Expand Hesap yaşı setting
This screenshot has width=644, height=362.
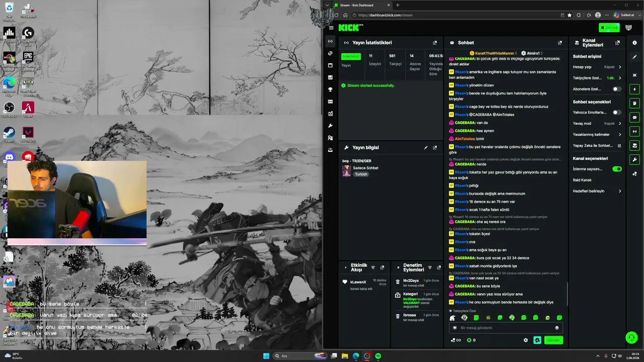tap(597, 67)
